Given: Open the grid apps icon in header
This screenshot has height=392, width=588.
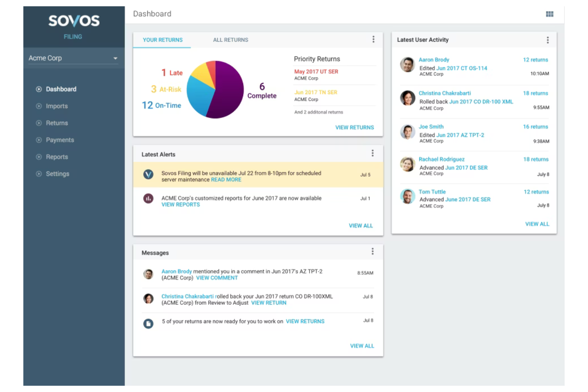Looking at the screenshot, I should pyautogui.click(x=549, y=14).
